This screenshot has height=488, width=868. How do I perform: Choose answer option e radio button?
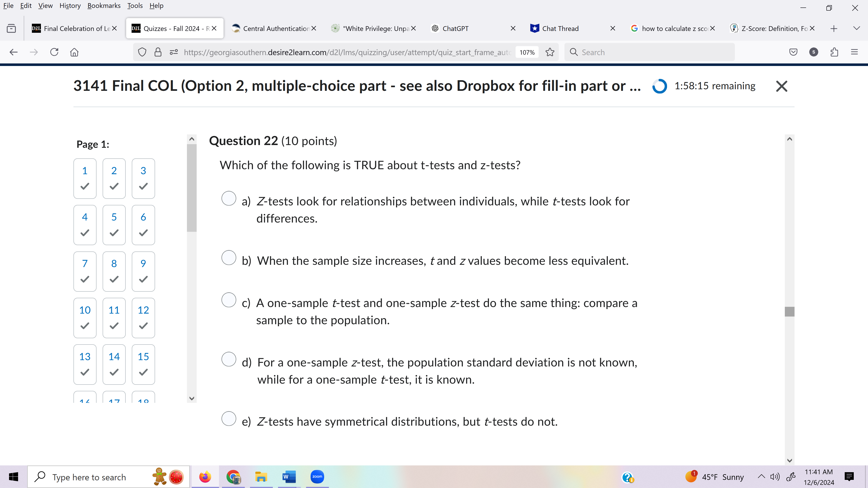click(x=229, y=419)
